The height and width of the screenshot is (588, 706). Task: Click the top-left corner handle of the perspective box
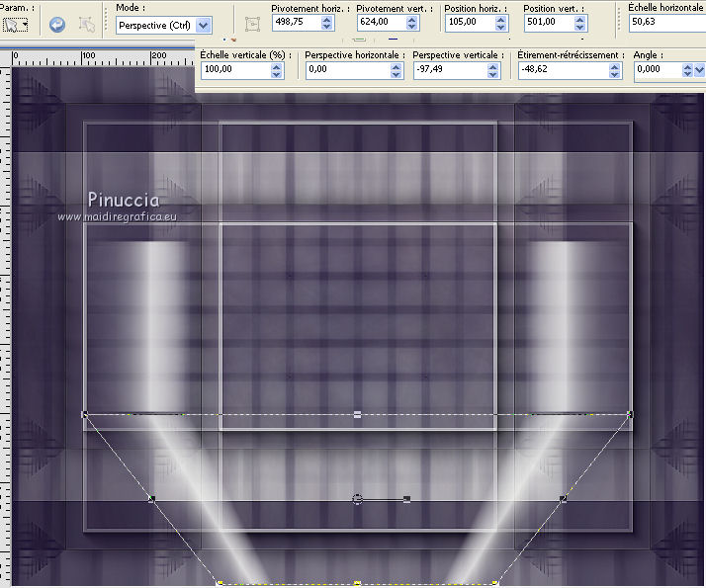[x=84, y=414]
